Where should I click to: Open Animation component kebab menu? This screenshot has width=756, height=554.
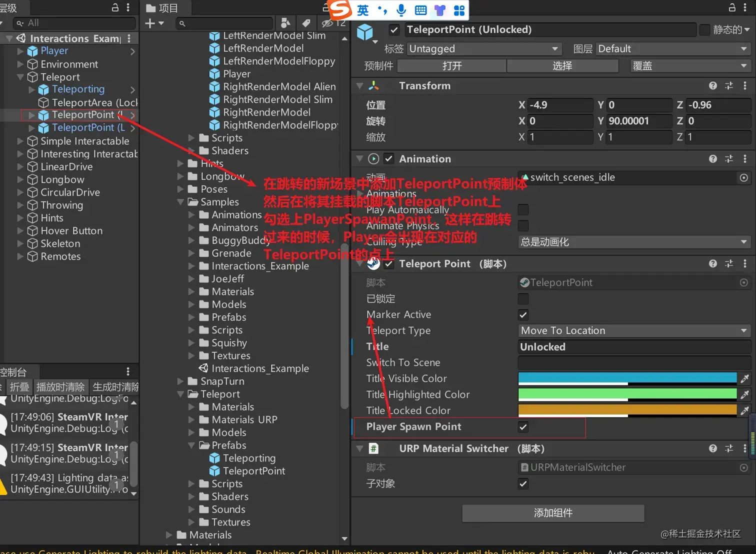[745, 159]
